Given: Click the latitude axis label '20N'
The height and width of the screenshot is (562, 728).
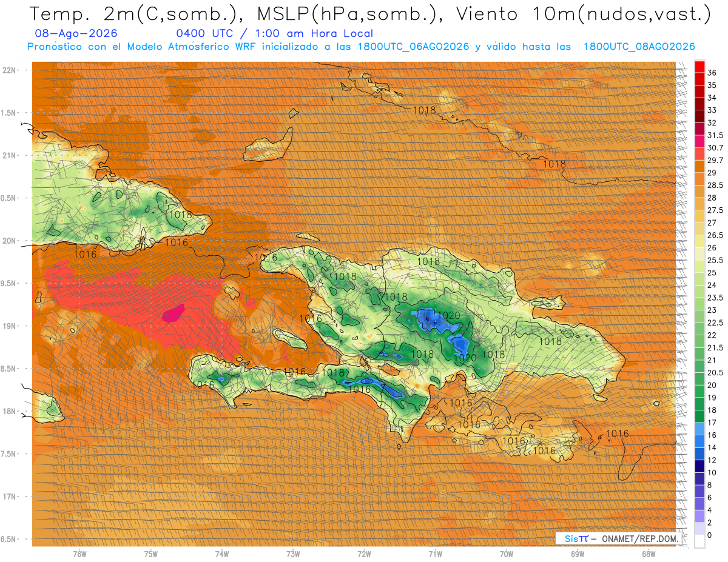Looking at the screenshot, I should click(x=9, y=241).
